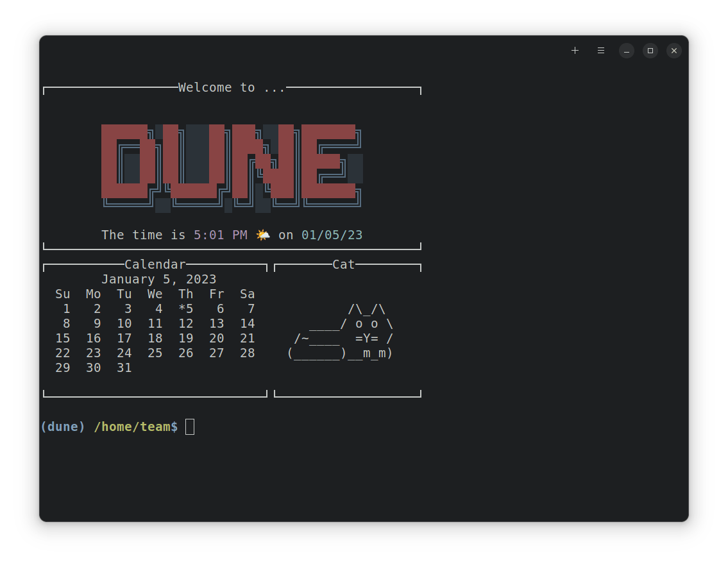The width and height of the screenshot is (728, 565).
Task: Click the /home/team path in prompt
Action: pos(132,427)
